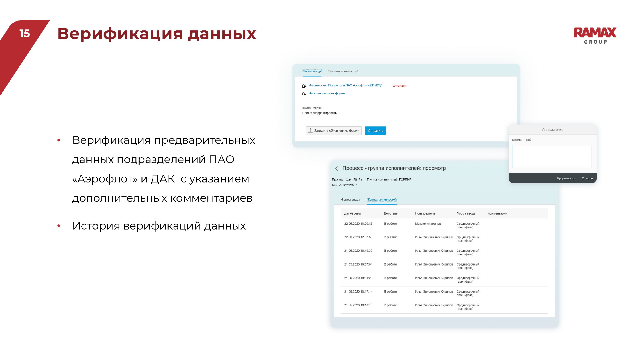The height and width of the screenshot is (362, 644).
Task: Click Продолжить in the Утверждение dialog
Action: pyautogui.click(x=566, y=178)
